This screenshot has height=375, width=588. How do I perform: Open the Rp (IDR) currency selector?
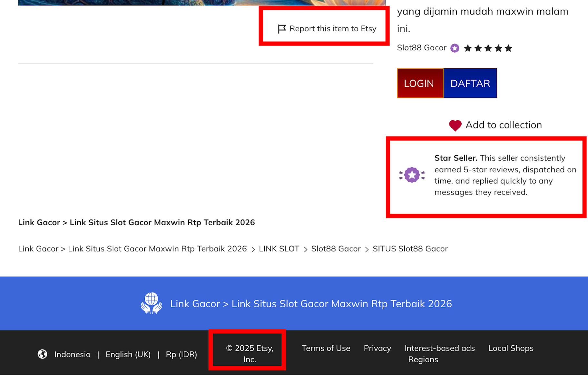pyautogui.click(x=181, y=354)
